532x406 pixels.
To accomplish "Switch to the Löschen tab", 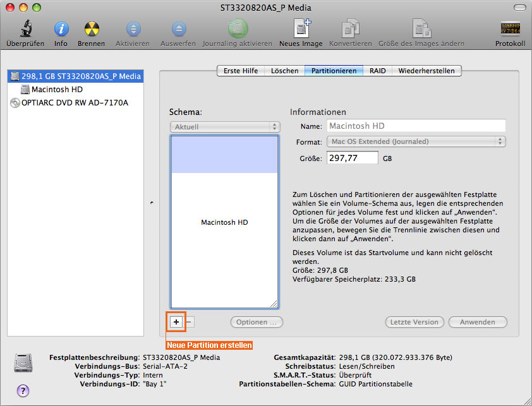I will [285, 71].
